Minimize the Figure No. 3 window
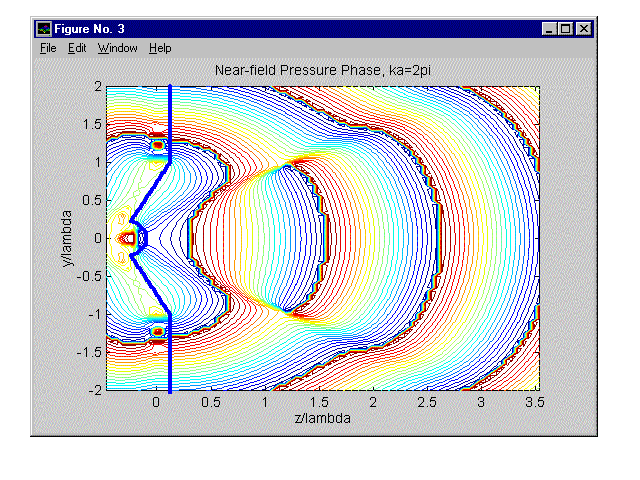 click(549, 29)
